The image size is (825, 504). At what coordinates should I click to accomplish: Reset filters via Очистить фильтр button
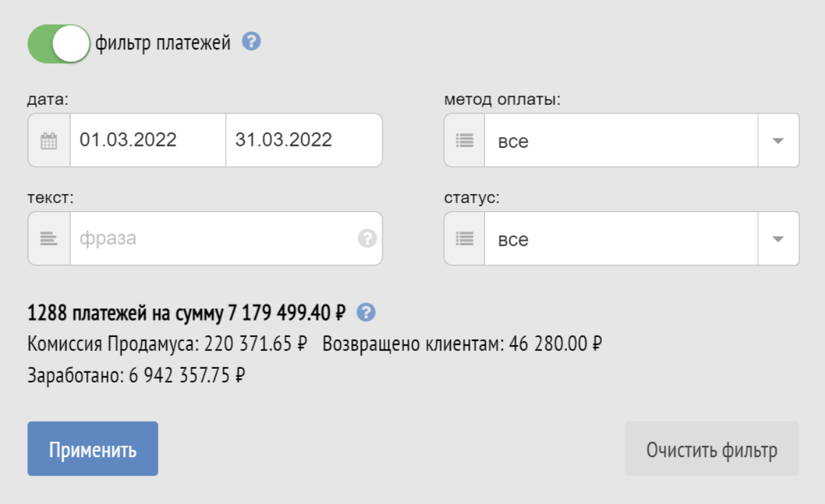(712, 449)
